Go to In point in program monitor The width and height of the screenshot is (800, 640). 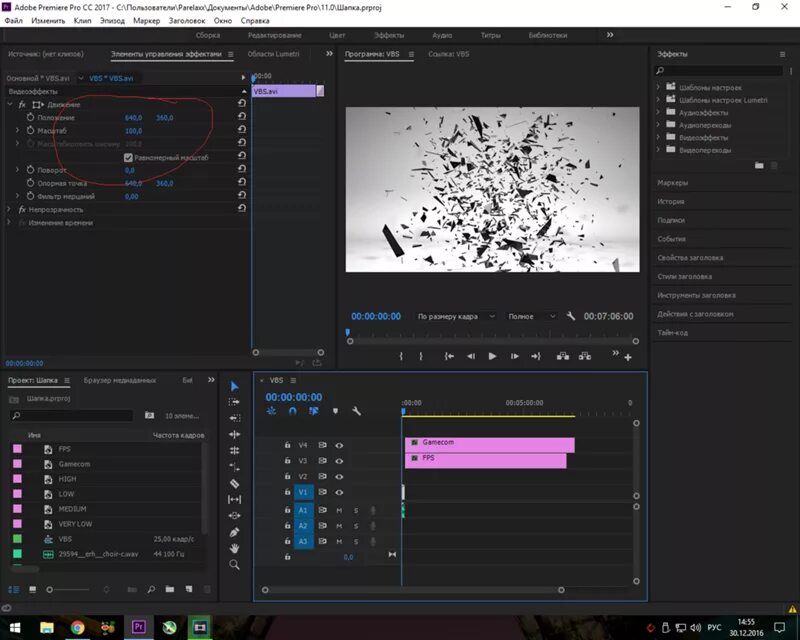click(x=449, y=356)
